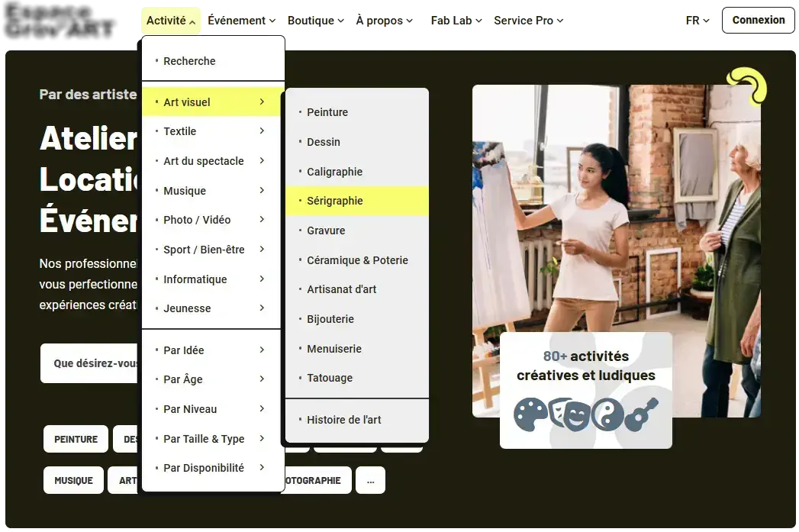Click the painter's palette icon

pos(530,414)
